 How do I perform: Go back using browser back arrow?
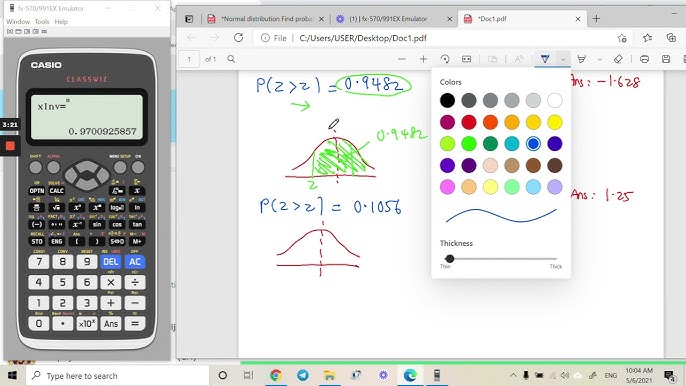[x=191, y=38]
